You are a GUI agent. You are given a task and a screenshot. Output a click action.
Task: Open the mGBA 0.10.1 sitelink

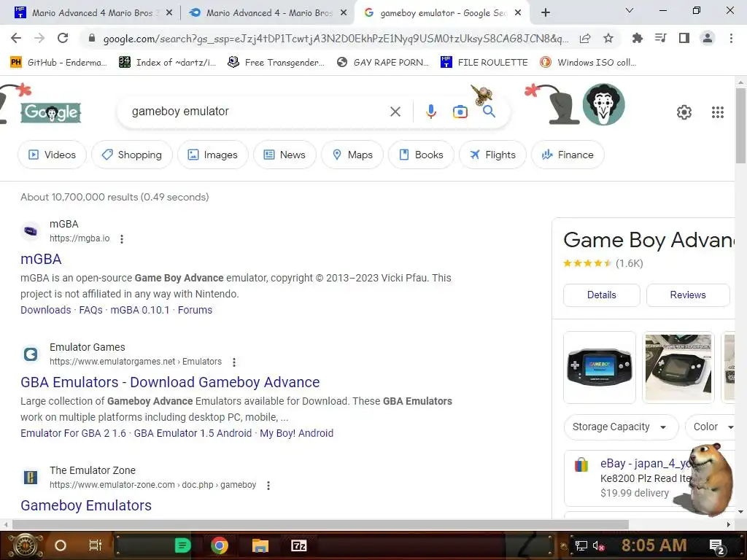click(140, 310)
